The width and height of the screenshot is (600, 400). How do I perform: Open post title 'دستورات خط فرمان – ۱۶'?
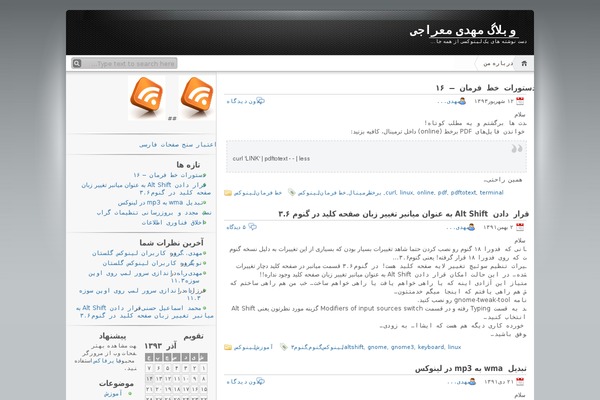coord(484,88)
